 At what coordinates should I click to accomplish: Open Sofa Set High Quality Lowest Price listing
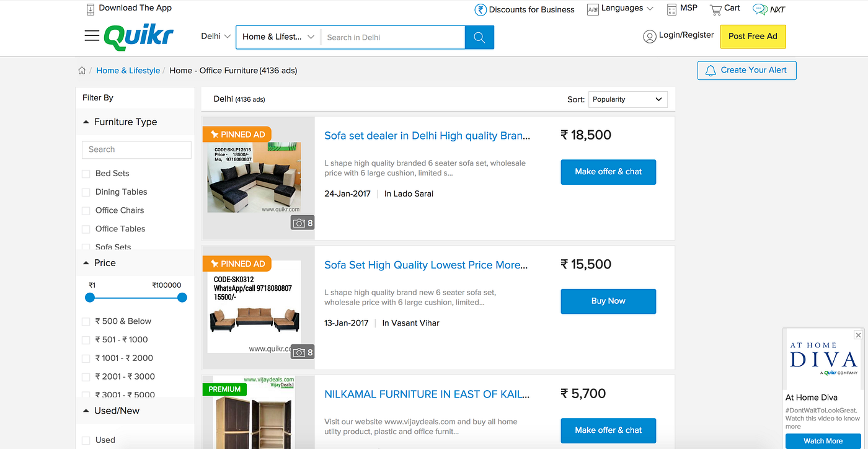(426, 265)
